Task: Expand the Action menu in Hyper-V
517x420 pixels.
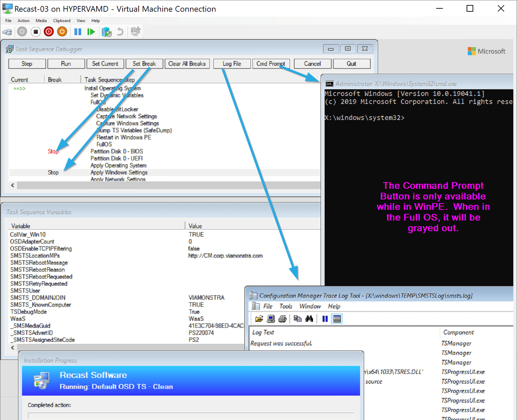Action: coord(23,20)
